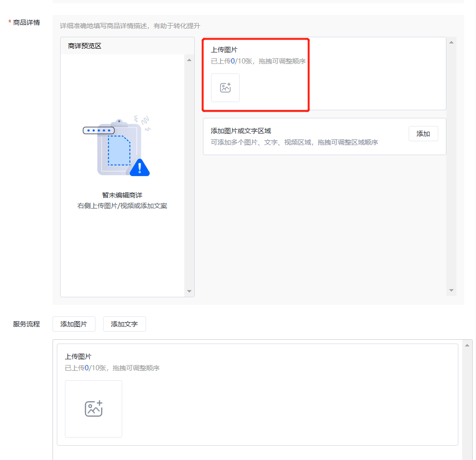Click 右侧上传图片/视频或添加文案 text
Viewport: 476px width, 460px height.
122,206
